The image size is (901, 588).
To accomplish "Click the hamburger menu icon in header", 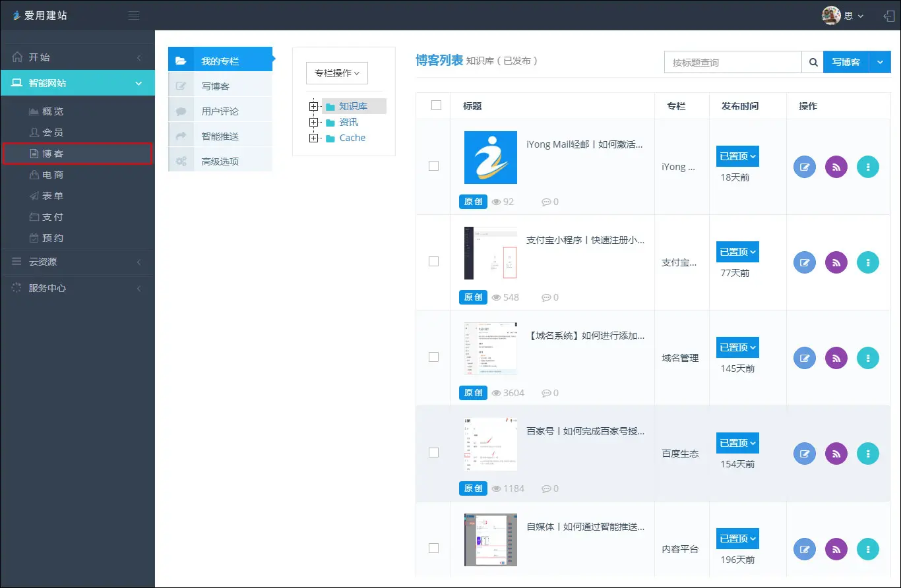I will 134,15.
